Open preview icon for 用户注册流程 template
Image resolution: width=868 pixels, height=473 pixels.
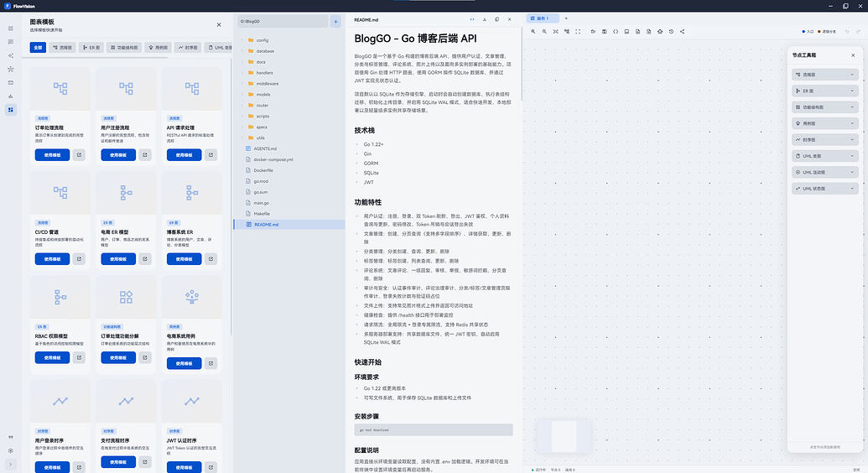[x=145, y=155]
